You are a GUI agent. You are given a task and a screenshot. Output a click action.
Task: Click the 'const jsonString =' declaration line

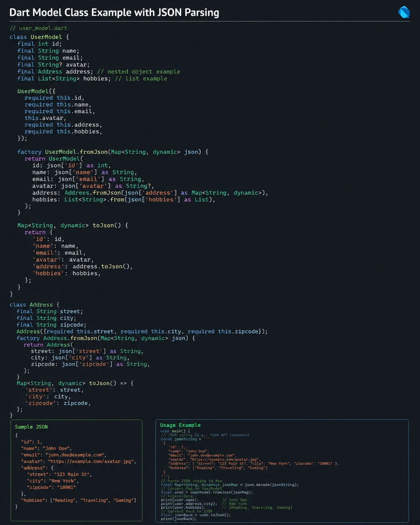pos(185,439)
